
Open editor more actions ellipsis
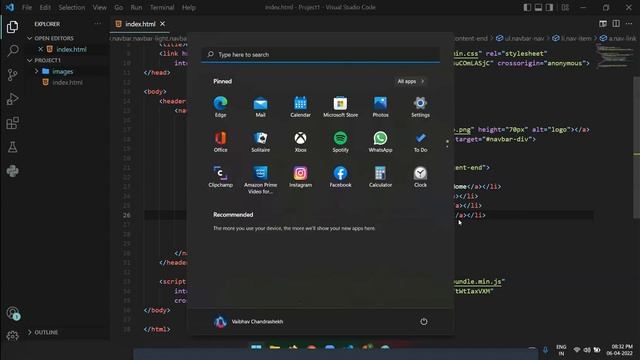coord(629,24)
